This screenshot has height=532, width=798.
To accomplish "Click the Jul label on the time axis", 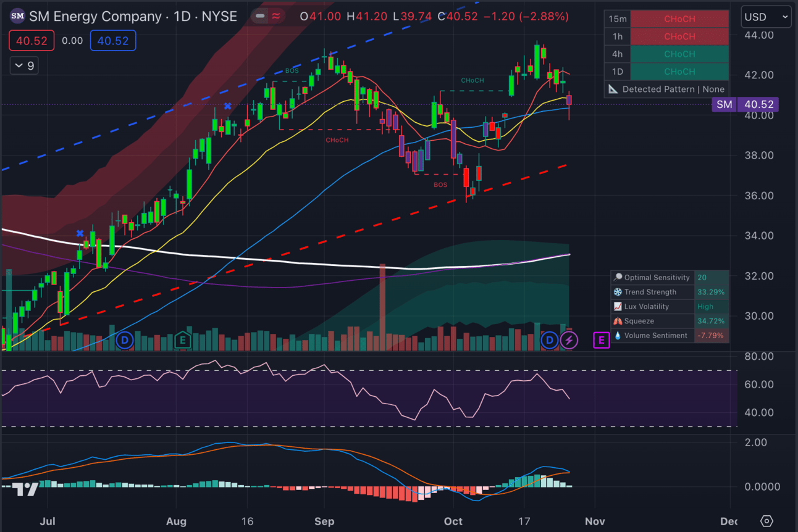I will (48, 522).
